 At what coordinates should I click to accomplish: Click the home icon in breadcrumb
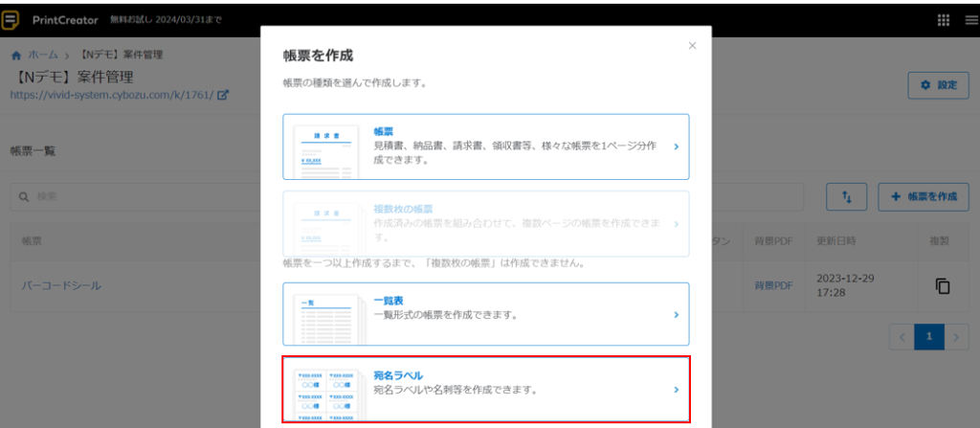coord(16,56)
